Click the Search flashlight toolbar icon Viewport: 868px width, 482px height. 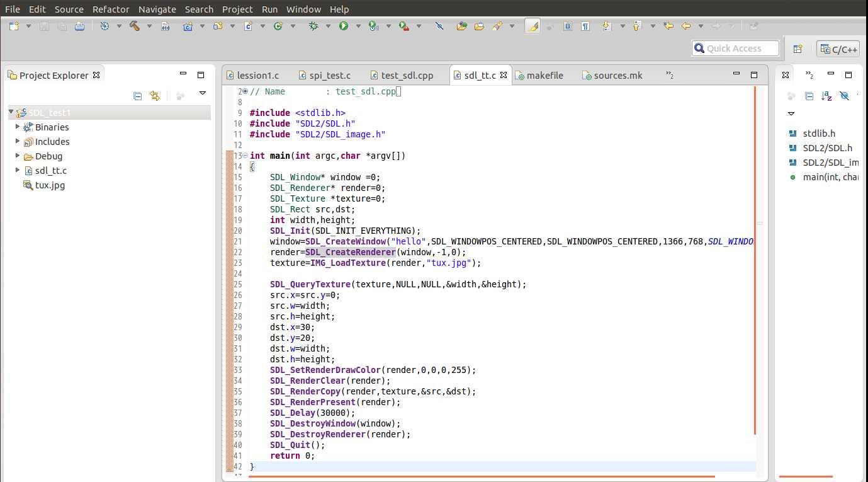[x=497, y=26]
